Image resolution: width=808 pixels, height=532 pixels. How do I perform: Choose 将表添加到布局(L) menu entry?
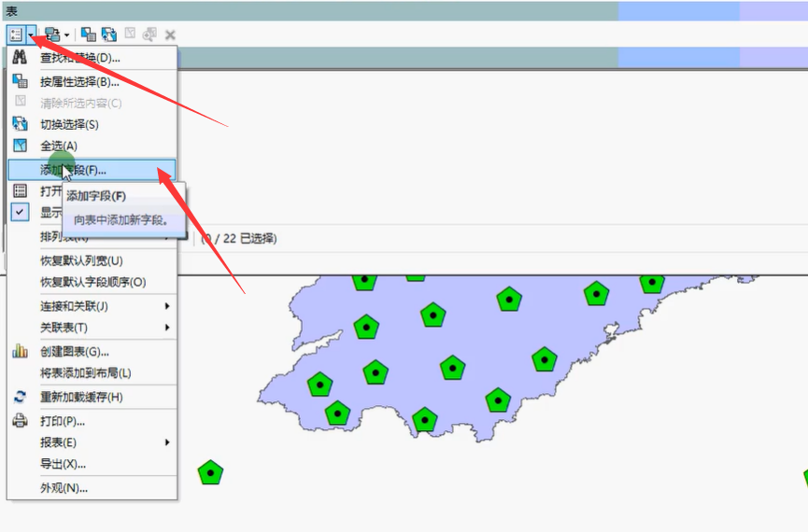92,372
